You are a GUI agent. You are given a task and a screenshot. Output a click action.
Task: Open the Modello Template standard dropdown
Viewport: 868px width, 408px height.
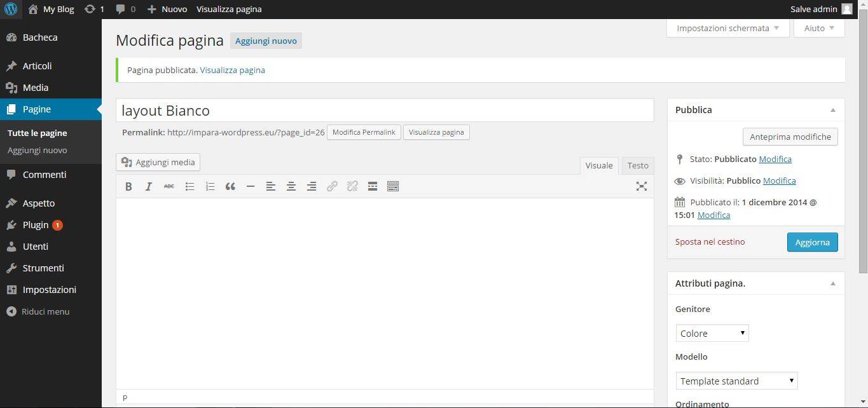(x=736, y=381)
